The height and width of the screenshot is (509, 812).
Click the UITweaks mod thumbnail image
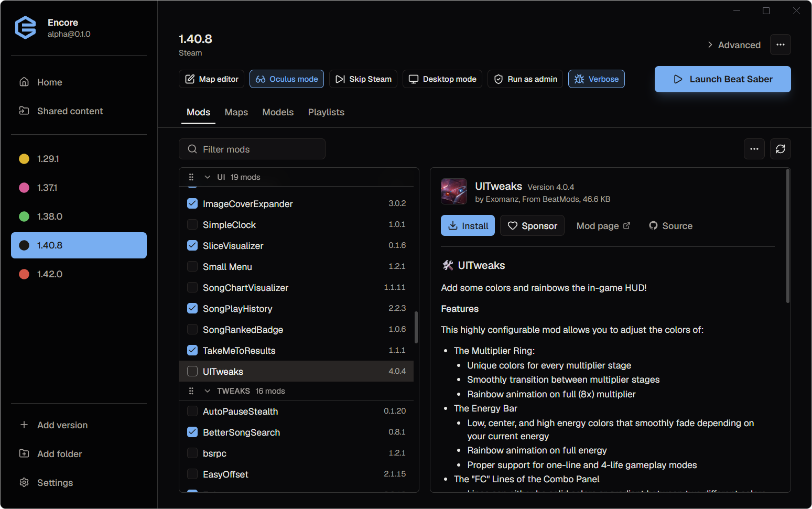(x=454, y=191)
